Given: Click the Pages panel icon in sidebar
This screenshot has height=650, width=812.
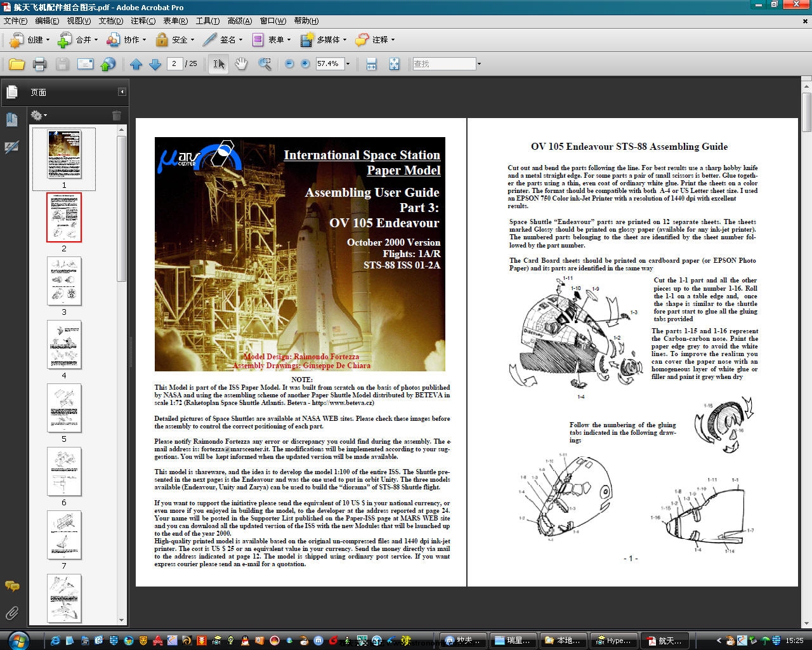Looking at the screenshot, I should click(x=11, y=92).
